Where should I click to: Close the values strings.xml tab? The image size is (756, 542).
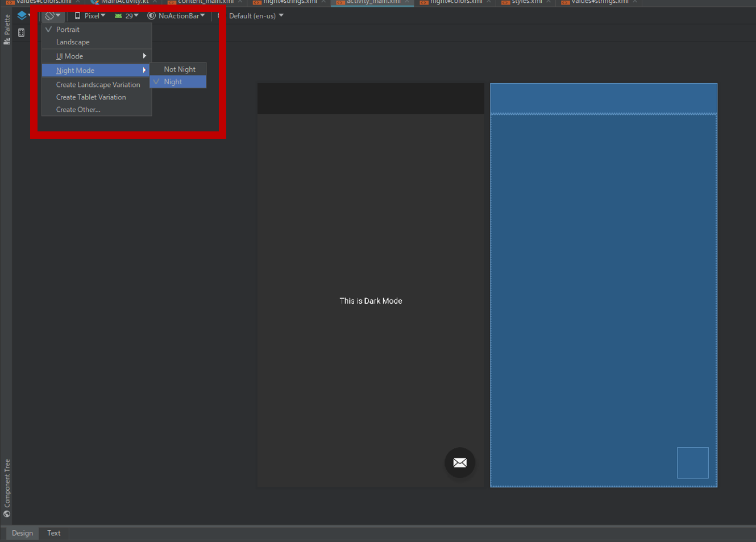[x=635, y=2]
